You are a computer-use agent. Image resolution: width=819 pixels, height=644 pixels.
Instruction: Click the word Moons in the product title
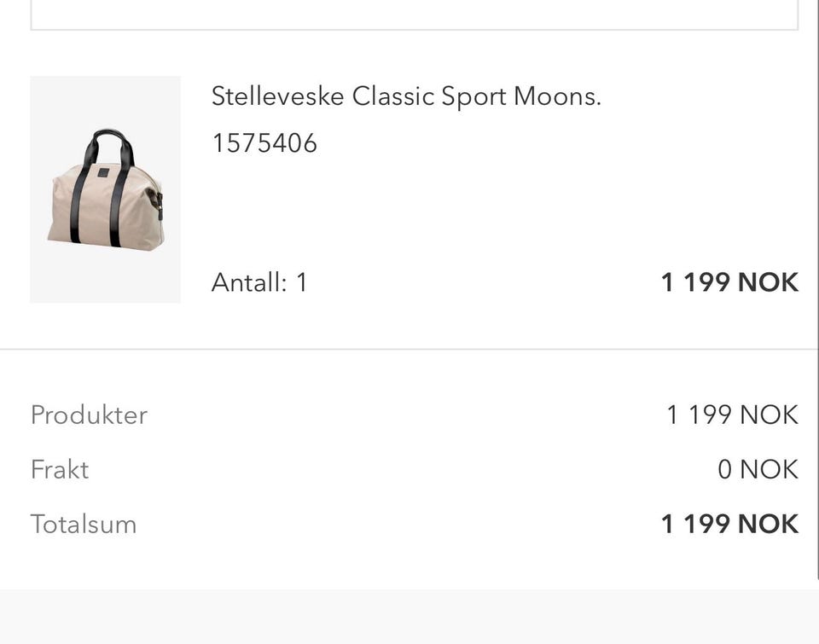[x=556, y=96]
